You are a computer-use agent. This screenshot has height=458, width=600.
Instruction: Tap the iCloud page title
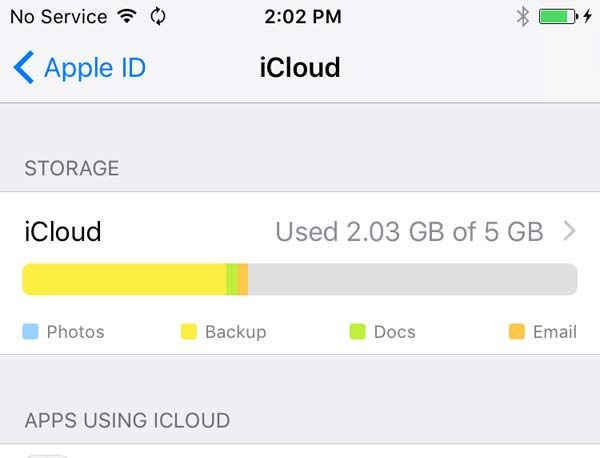300,67
